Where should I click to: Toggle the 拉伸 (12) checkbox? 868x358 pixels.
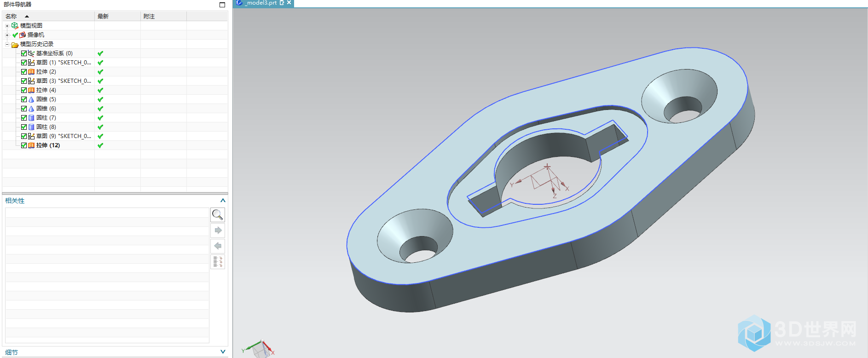pos(24,145)
